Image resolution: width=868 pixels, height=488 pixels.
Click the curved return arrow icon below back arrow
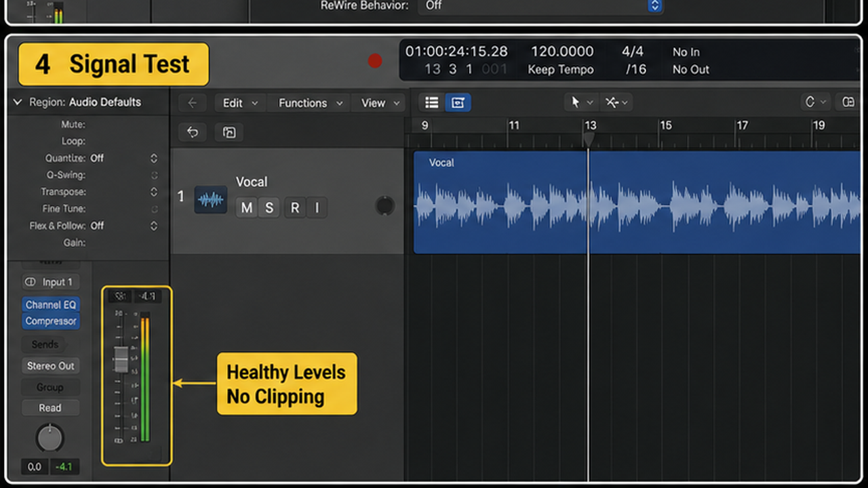[193, 132]
